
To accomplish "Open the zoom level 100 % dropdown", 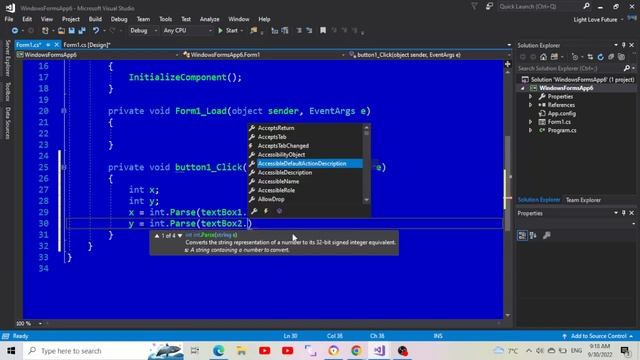I will (x=40, y=323).
